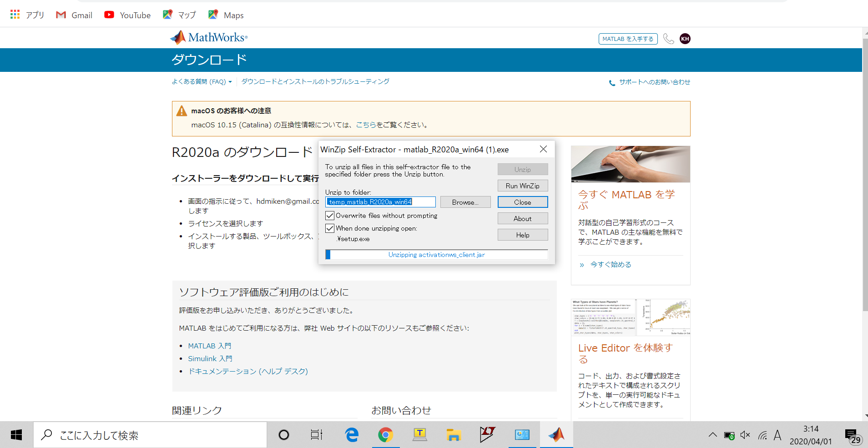The height and width of the screenshot is (448, 868).
Task: Open the LTspice icon in taskbar
Action: coord(487,435)
